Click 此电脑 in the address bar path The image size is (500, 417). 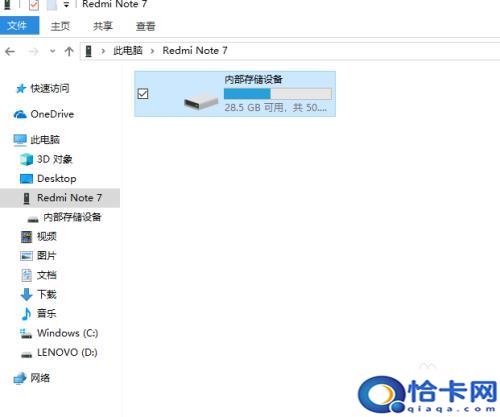click(128, 51)
